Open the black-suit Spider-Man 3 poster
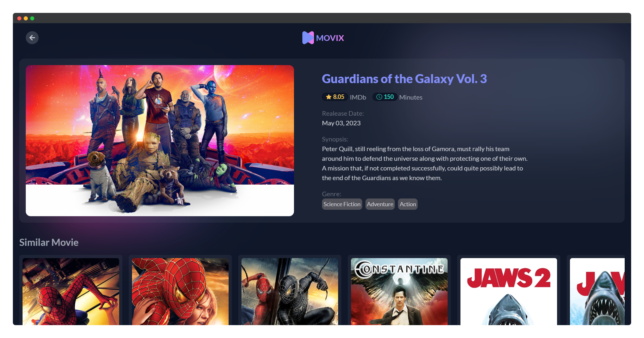Screen dimensions: 644x338 tap(290, 291)
